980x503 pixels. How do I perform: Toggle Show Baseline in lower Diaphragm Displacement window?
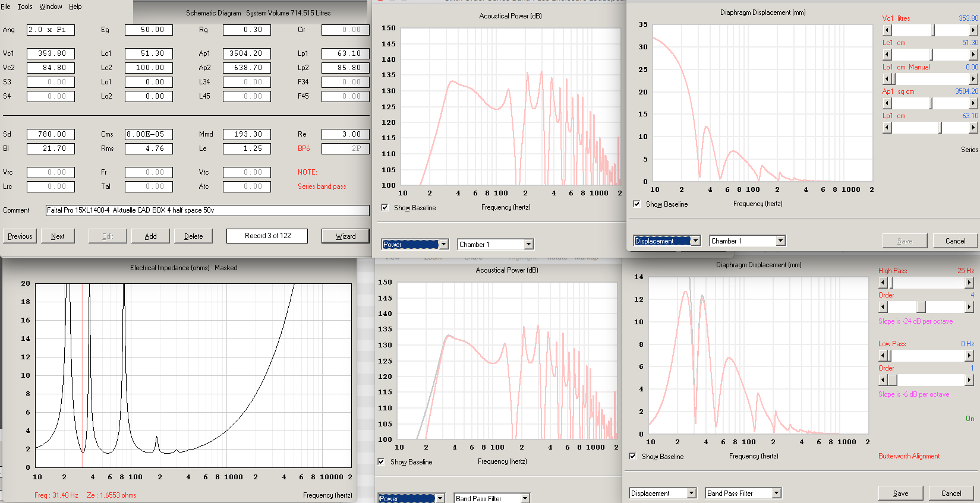[x=632, y=456]
